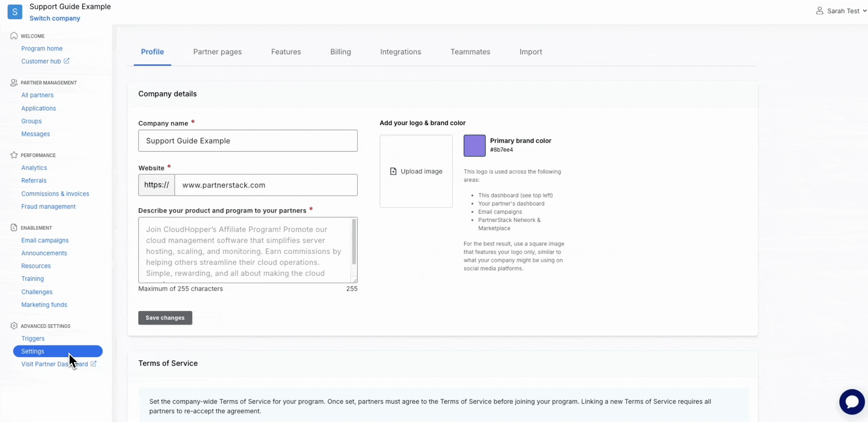868x422 pixels.
Task: Open the purple primary brand color swatch
Action: (475, 146)
